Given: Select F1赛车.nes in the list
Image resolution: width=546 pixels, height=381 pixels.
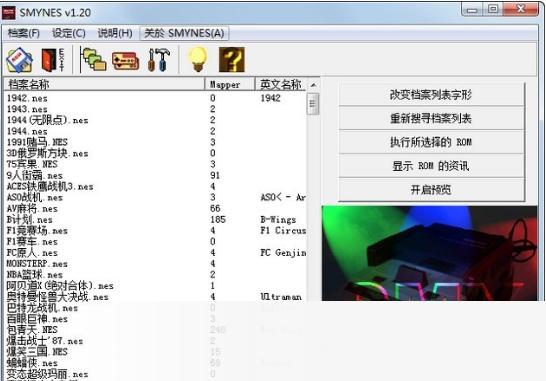Looking at the screenshot, I should click(32, 241).
